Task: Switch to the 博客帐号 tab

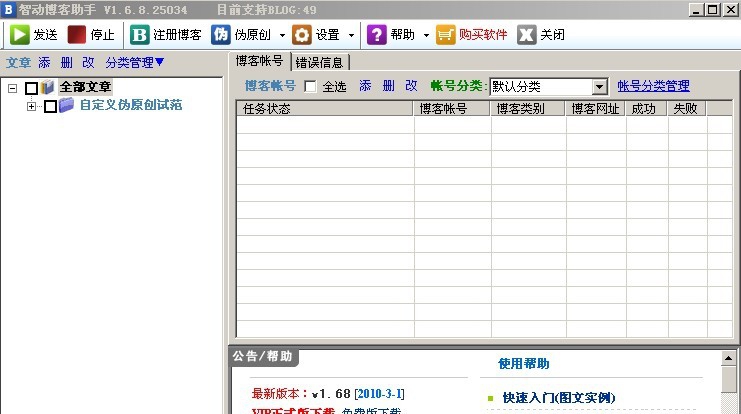Action: coord(259,61)
